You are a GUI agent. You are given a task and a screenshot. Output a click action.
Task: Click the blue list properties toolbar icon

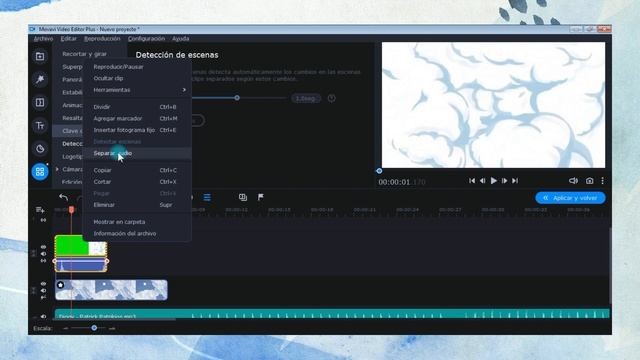coord(207,198)
